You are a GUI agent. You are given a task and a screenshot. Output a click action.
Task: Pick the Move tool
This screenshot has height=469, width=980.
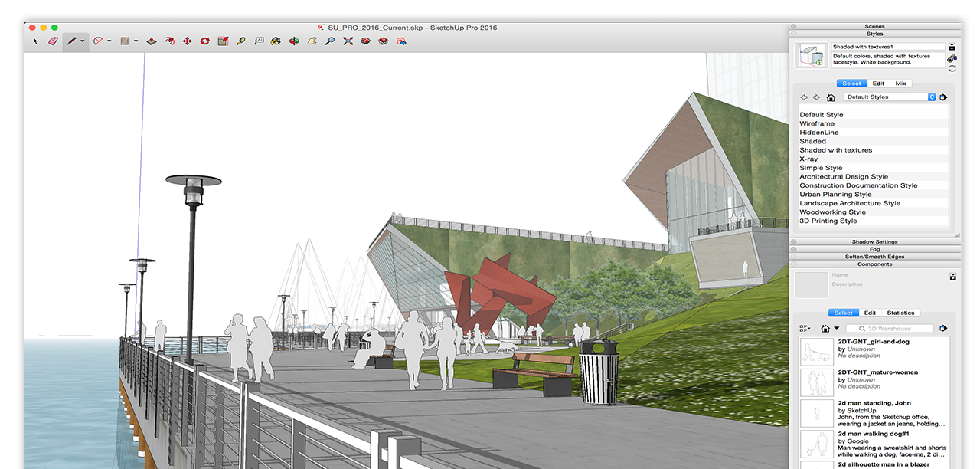(x=187, y=41)
